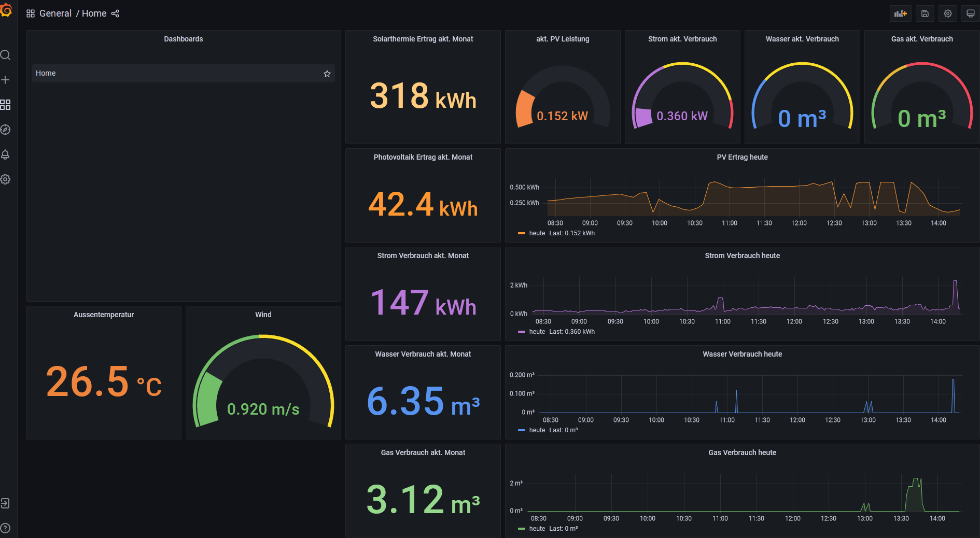The width and height of the screenshot is (980, 538).
Task: Toggle heute series in Gas Verbrauch legend
Action: coord(537,529)
